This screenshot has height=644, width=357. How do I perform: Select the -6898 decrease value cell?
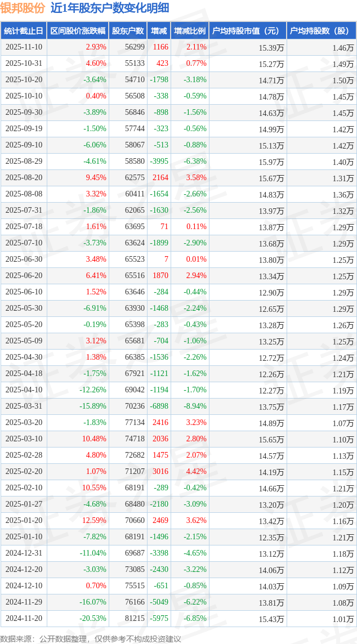tap(159, 406)
